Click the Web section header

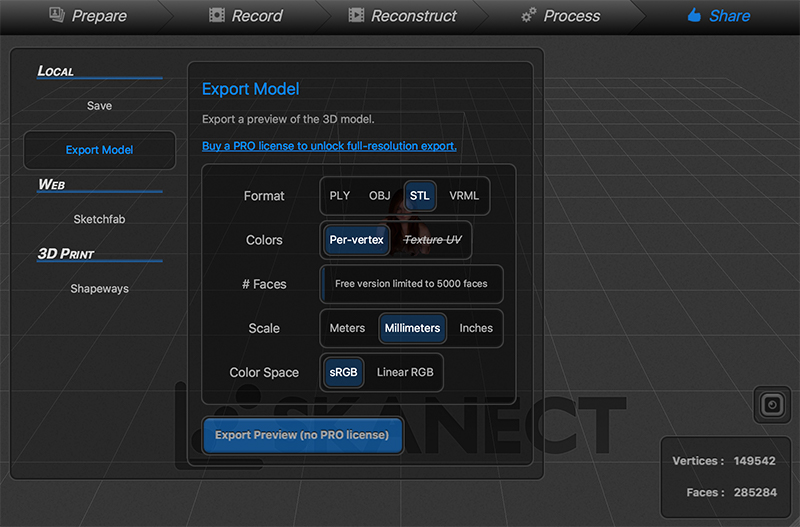tap(52, 184)
